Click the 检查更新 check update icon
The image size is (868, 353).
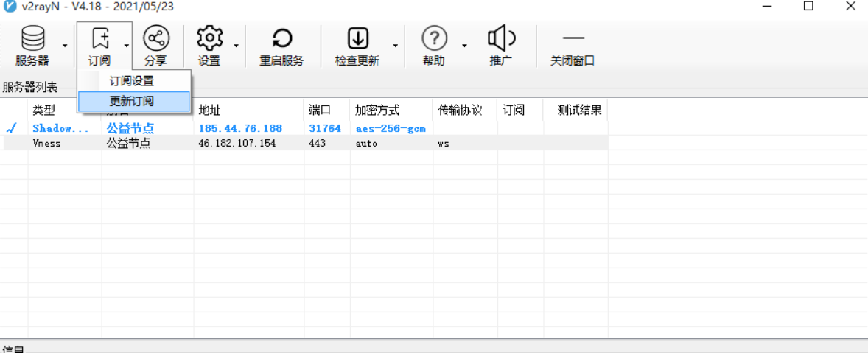click(357, 38)
